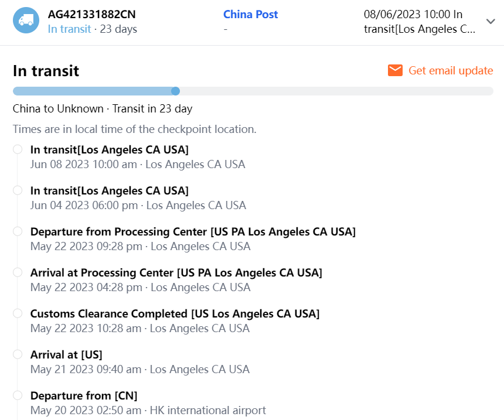This screenshot has width=504, height=420.
Task: Collapse the tracking details chevron
Action: point(491,21)
